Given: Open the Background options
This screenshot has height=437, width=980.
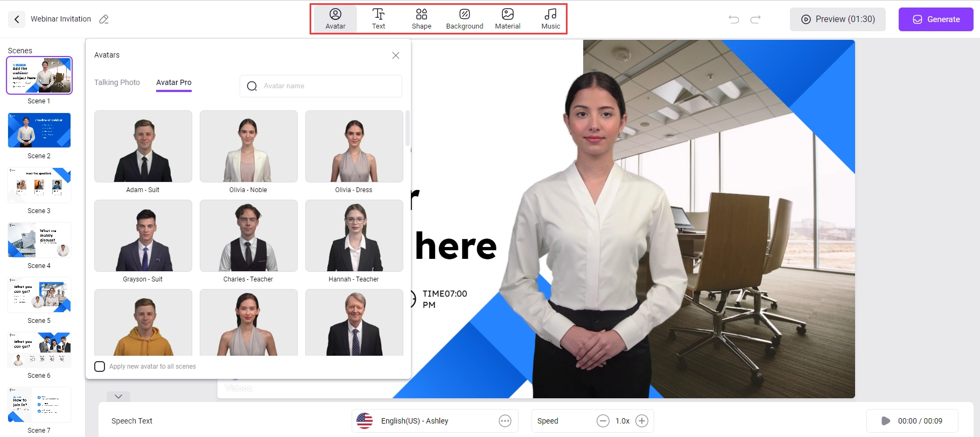Looking at the screenshot, I should pos(464,19).
